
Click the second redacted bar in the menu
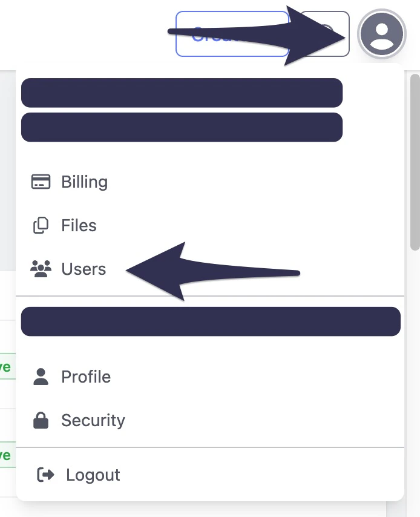(182, 127)
